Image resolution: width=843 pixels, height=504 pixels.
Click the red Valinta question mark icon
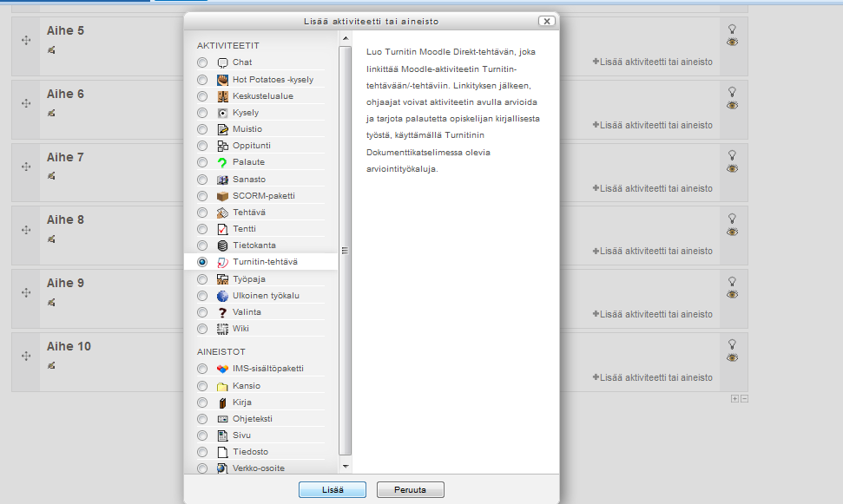(x=222, y=312)
